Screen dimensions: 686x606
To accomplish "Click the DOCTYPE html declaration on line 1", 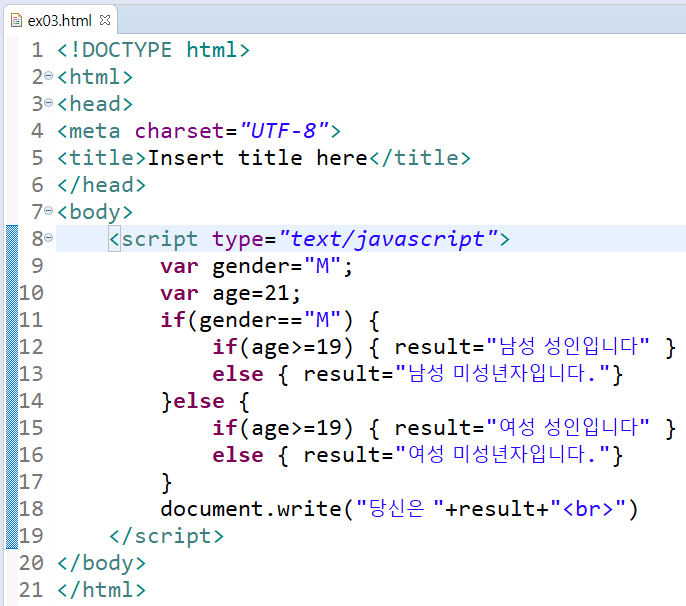I will pos(154,50).
